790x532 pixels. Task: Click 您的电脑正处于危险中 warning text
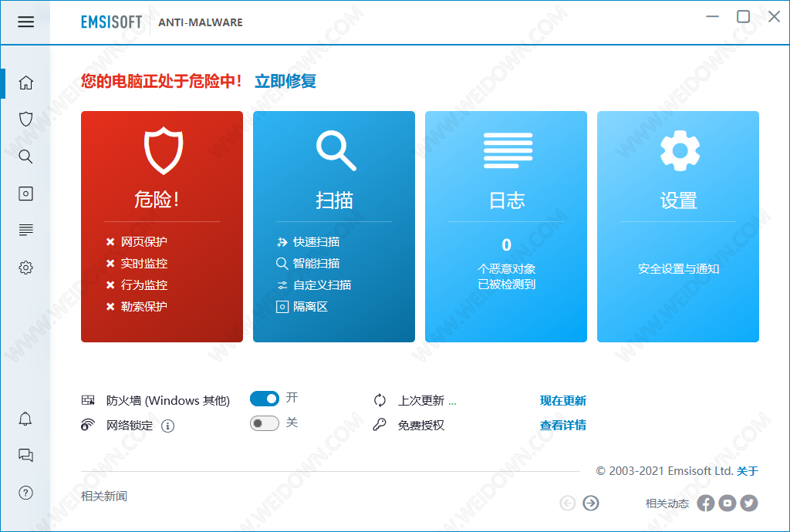tap(161, 81)
